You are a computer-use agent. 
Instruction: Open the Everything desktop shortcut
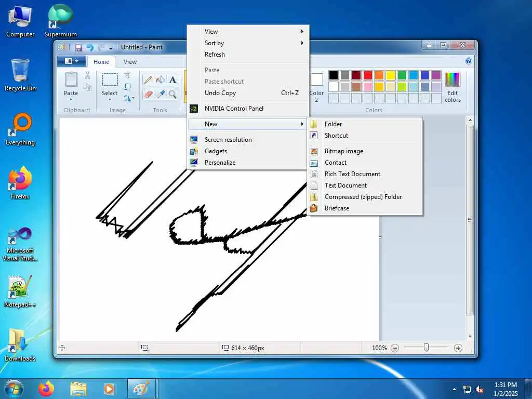(x=20, y=129)
